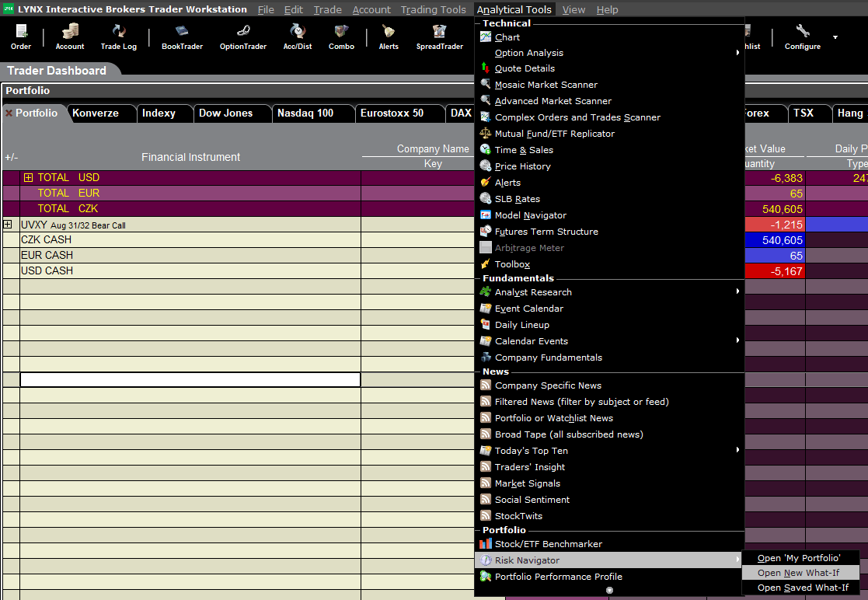Open the Configure wrench icon
Viewport: 868px width, 600px height.
[802, 37]
